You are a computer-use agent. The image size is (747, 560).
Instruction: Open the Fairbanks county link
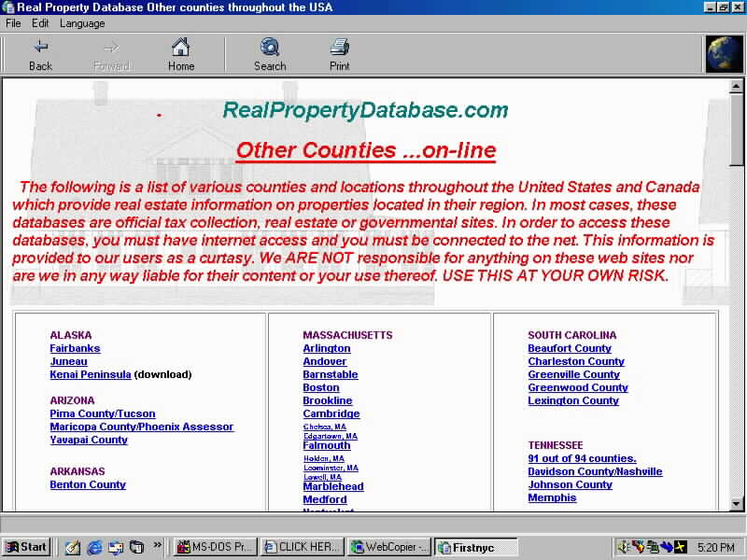point(75,348)
